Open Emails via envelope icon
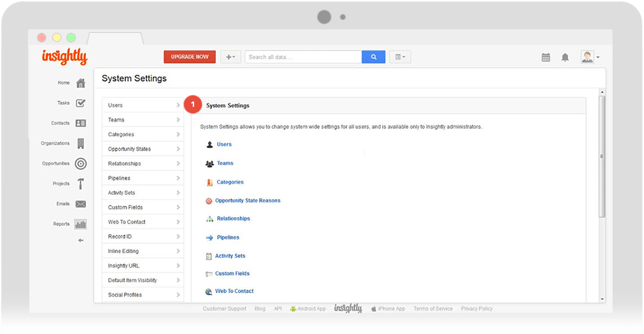This screenshot has width=644, height=334. (x=81, y=204)
